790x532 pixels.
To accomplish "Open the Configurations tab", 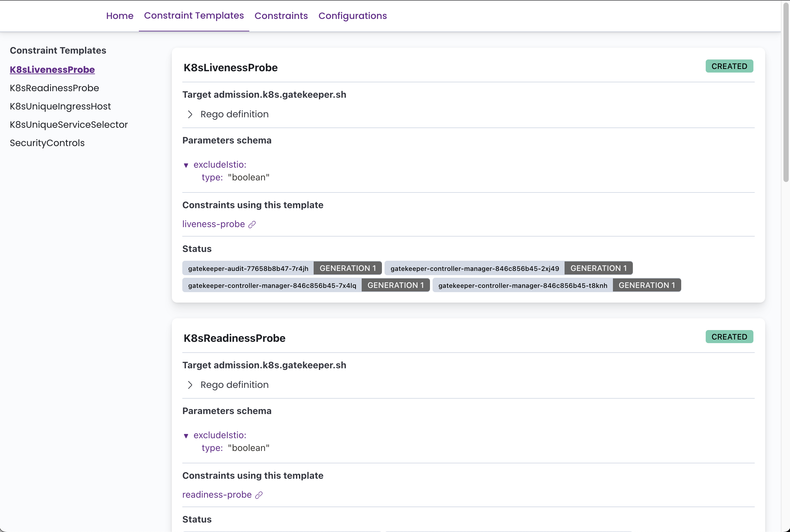I will tap(352, 16).
